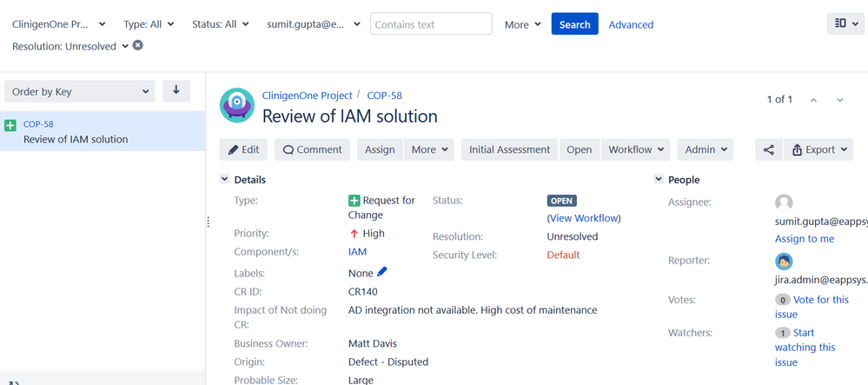This screenshot has width=868, height=385.
Task: Go to previous issue with up chevron
Action: pos(813,100)
